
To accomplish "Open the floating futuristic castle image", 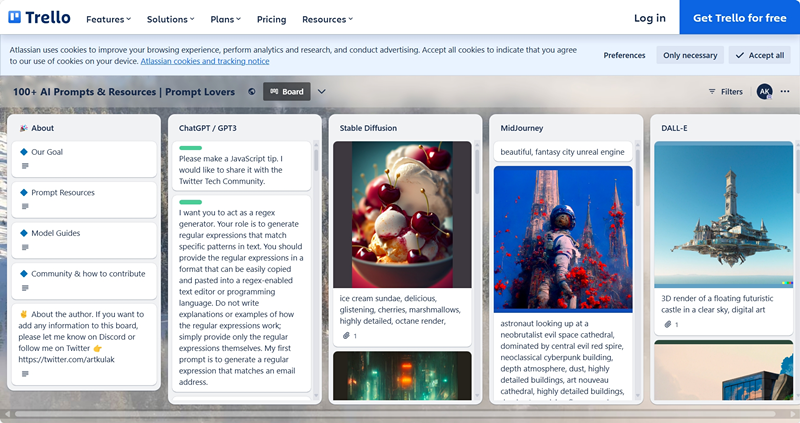I will point(723,214).
